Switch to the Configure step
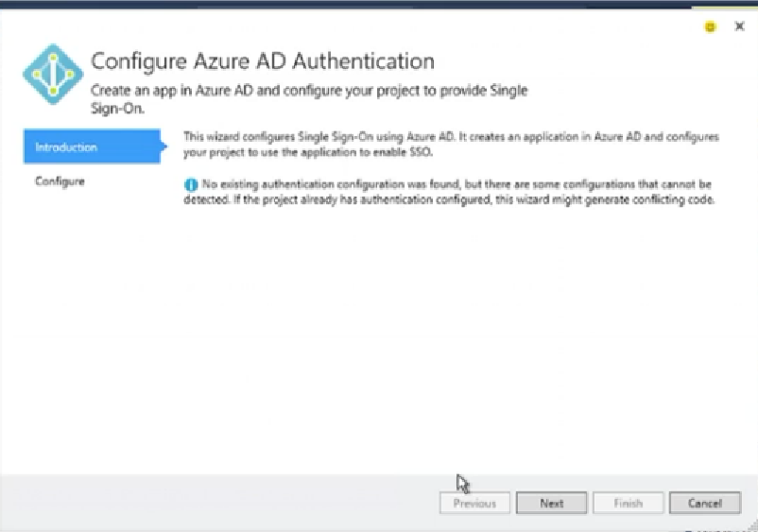758x532 pixels. [x=60, y=180]
